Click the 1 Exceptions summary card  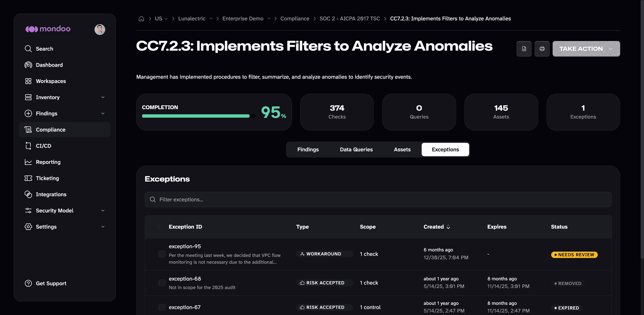[x=583, y=112]
